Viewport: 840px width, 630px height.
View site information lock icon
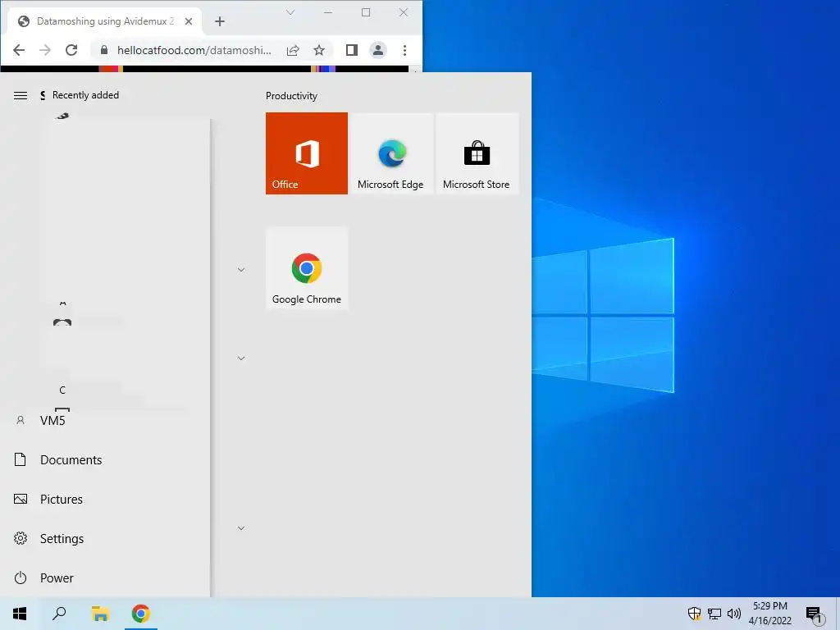point(104,50)
